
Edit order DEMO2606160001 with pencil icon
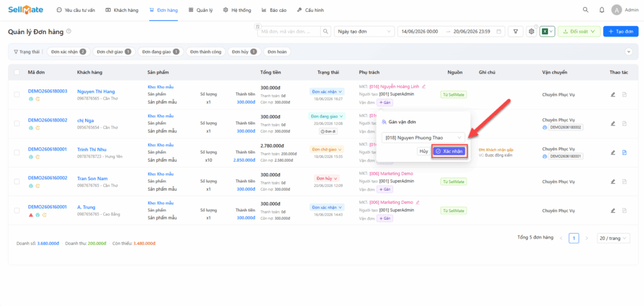[x=613, y=210]
